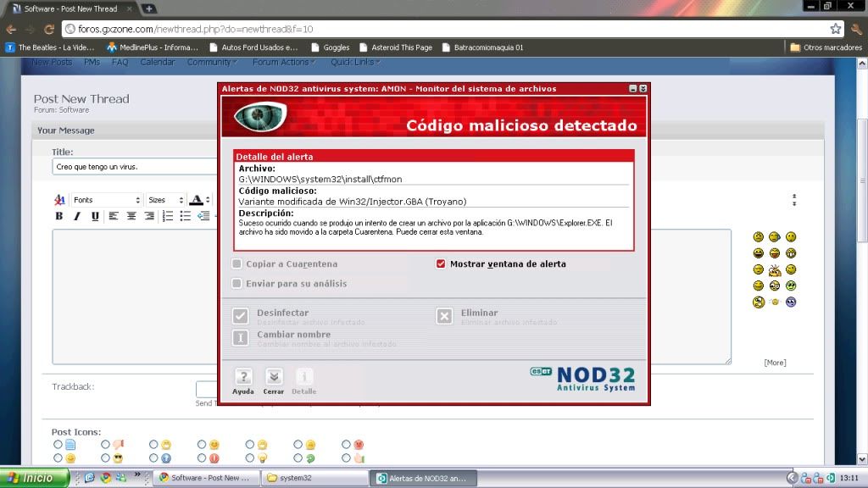Select the document post icon radio

click(58, 444)
